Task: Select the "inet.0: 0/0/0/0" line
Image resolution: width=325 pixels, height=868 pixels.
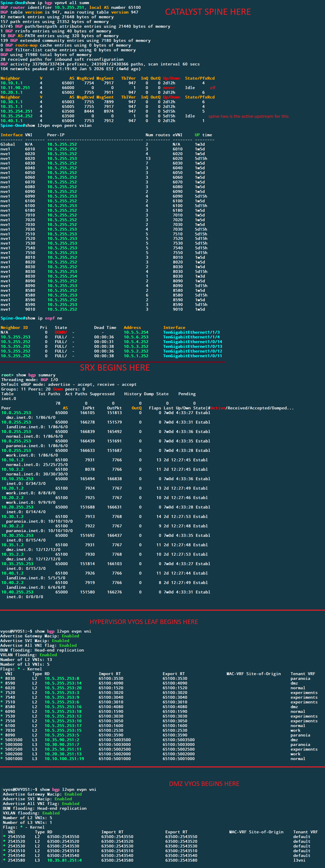Action: (25, 597)
